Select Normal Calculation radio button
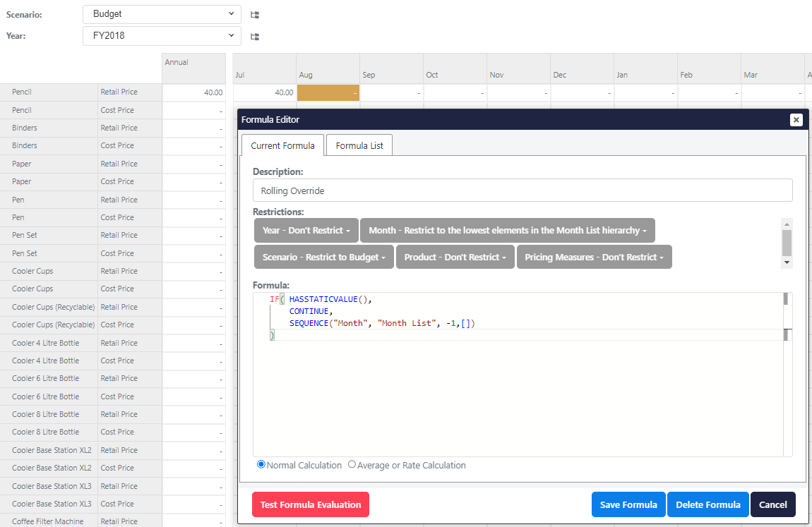 click(x=261, y=464)
